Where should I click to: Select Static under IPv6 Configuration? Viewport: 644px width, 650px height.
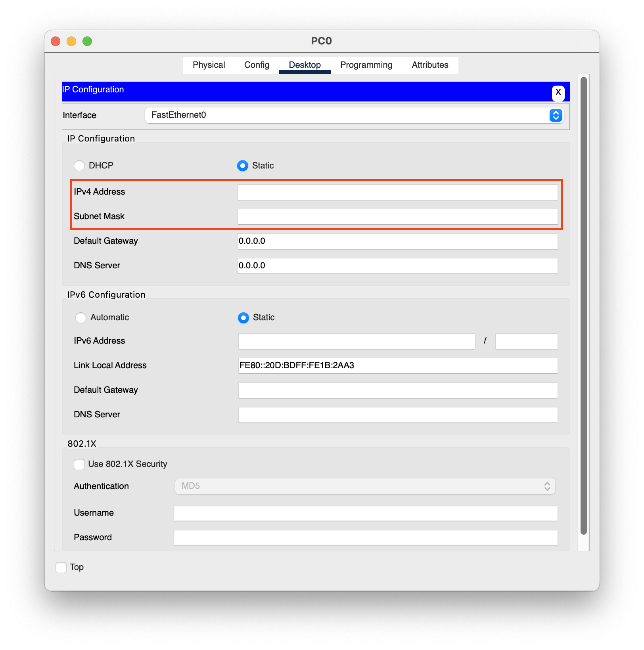243,318
